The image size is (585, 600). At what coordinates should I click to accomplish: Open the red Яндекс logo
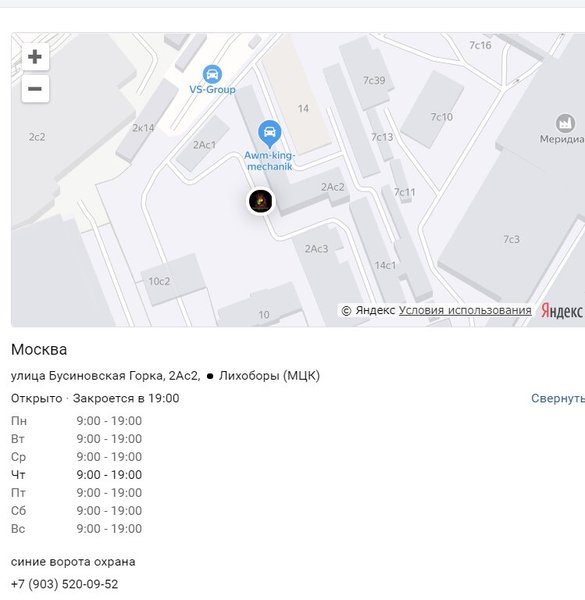coord(562,311)
